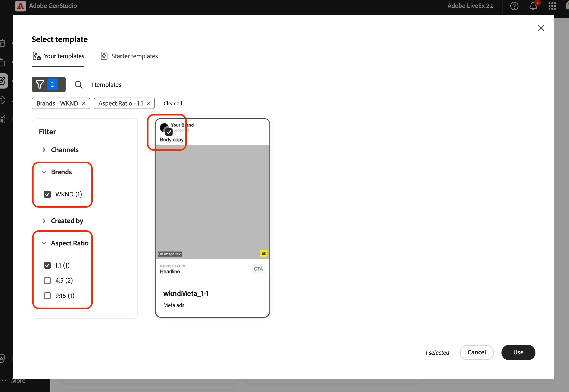Screen dimensions: 569x392
Task: Open the filter panel button
Action: 48,84
